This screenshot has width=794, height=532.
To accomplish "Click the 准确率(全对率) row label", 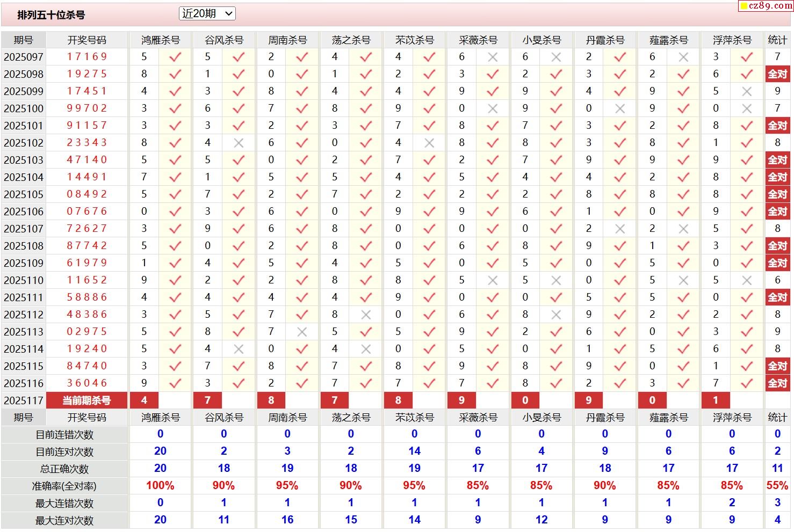I will tap(64, 486).
